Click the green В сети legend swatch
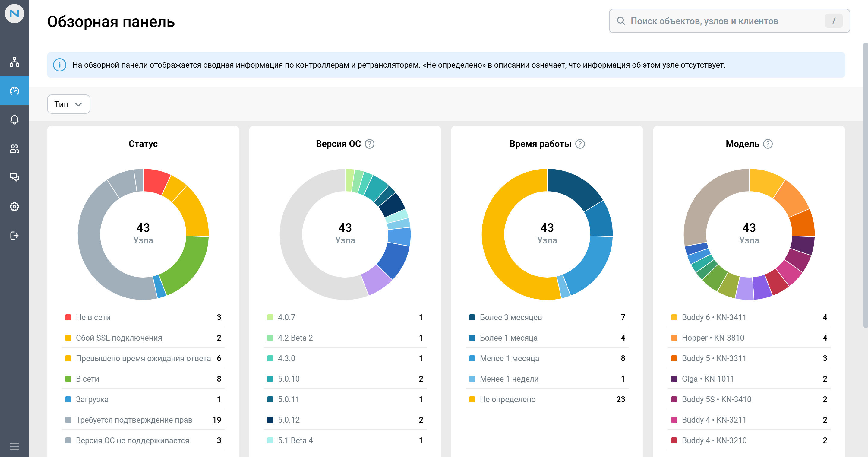Viewport: 868px width, 457px height. click(68, 379)
